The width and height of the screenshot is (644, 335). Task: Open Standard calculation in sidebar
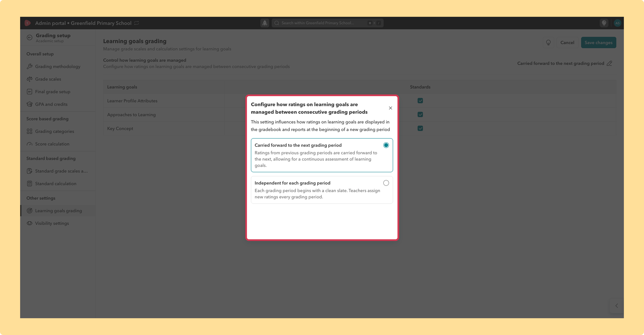click(x=58, y=184)
